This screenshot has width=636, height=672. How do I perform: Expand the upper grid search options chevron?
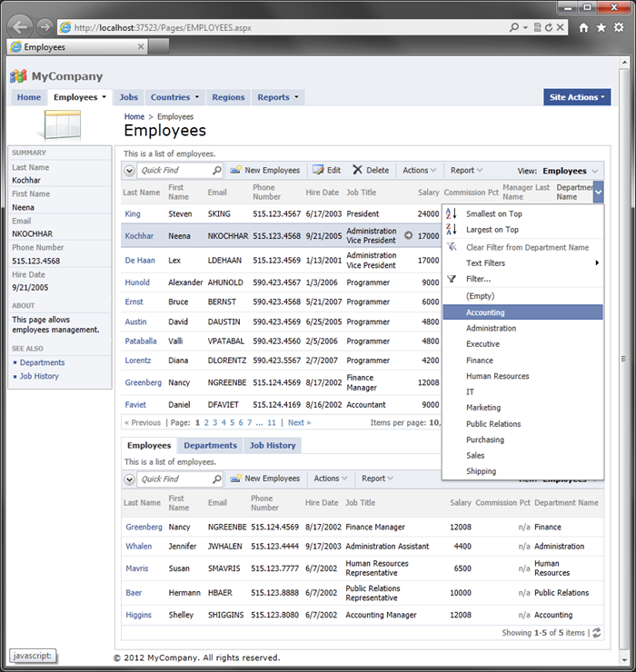(129, 171)
